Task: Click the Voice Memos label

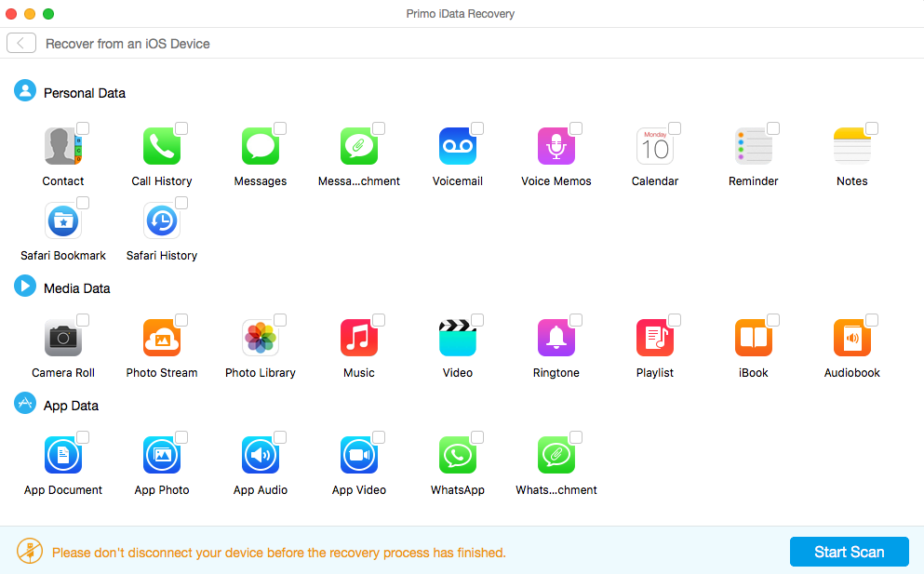Action: click(556, 180)
